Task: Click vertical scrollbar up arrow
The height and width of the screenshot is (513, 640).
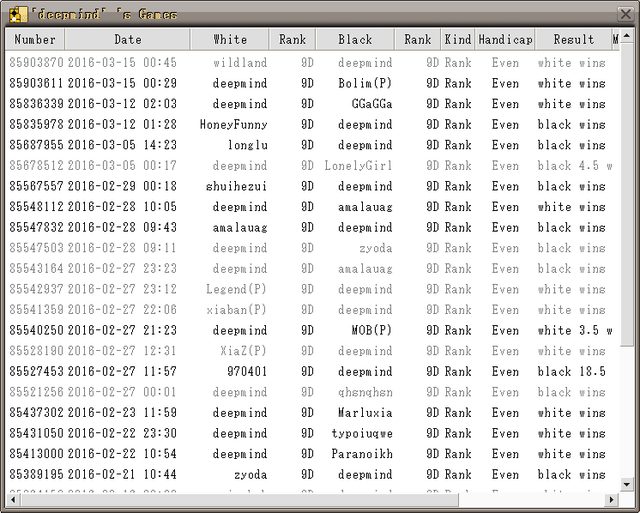Action: click(627, 36)
